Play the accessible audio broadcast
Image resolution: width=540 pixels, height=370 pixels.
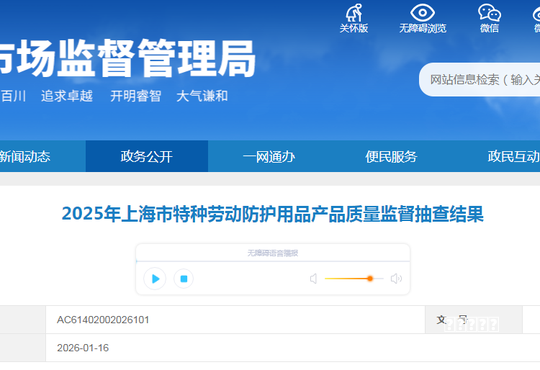click(x=155, y=278)
